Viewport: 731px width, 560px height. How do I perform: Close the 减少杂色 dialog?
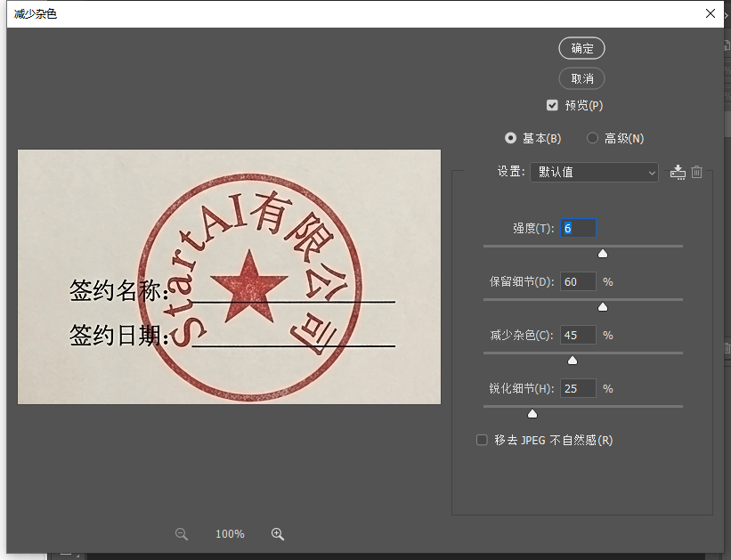(x=710, y=13)
